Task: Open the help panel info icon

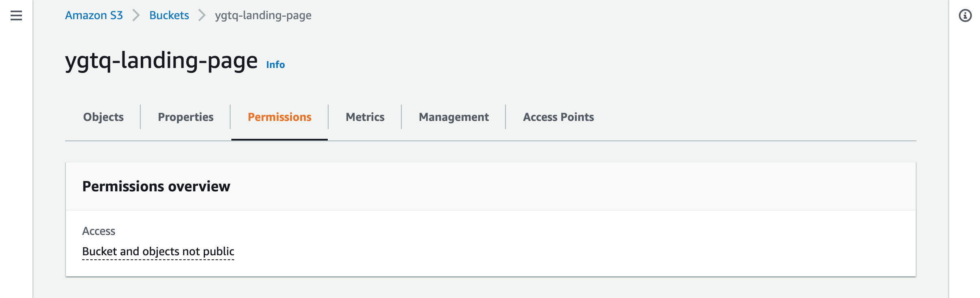Action: pos(965,15)
